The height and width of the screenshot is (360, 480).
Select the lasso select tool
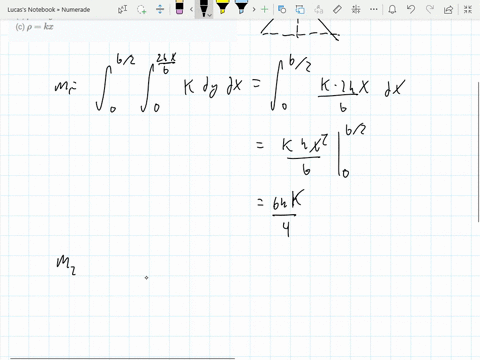tap(142, 9)
